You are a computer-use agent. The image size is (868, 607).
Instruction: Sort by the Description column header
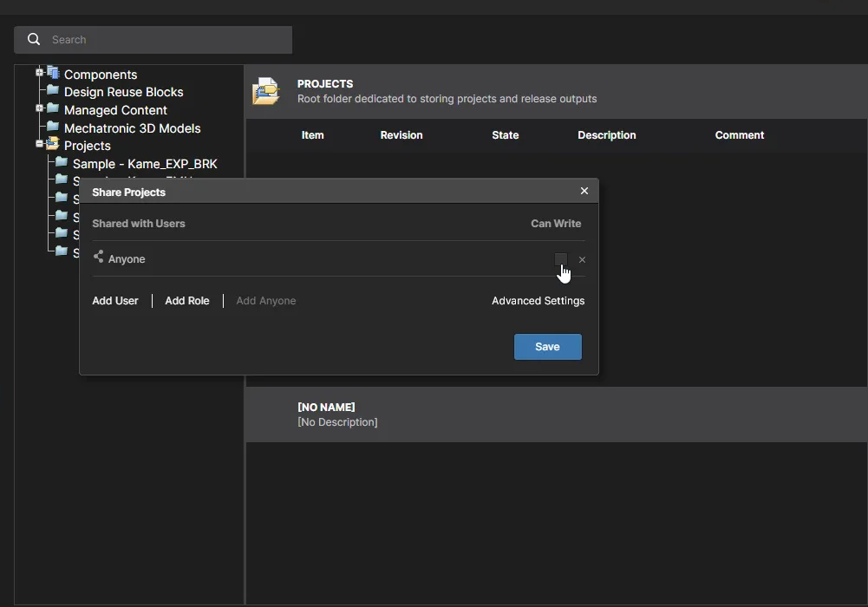[606, 135]
